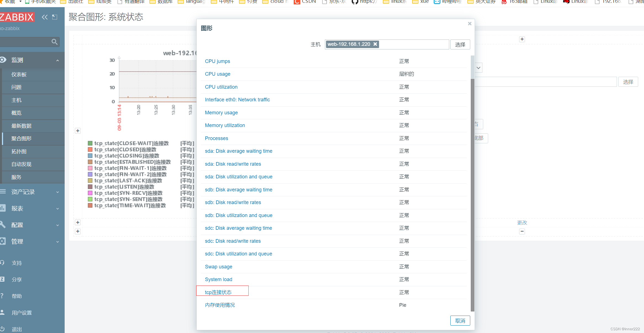This screenshot has height=333, width=644.
Task: Open 分享 share link in sidebar
Action: pos(17,280)
